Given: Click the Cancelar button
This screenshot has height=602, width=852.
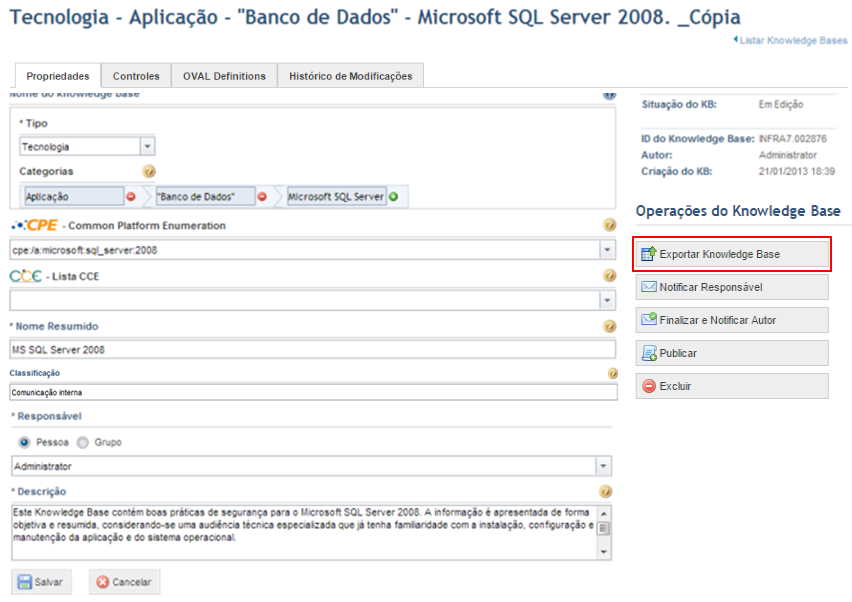Looking at the screenshot, I should 124,582.
